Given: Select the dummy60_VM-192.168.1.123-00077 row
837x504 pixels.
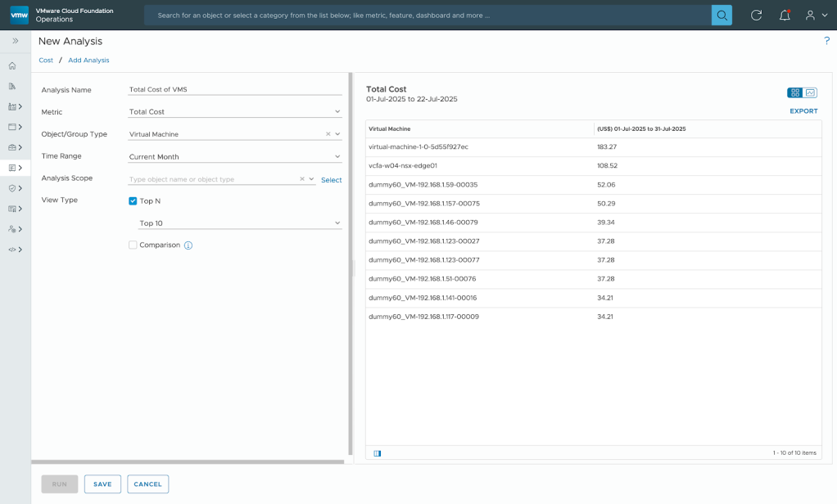Looking at the screenshot, I should tap(594, 260).
